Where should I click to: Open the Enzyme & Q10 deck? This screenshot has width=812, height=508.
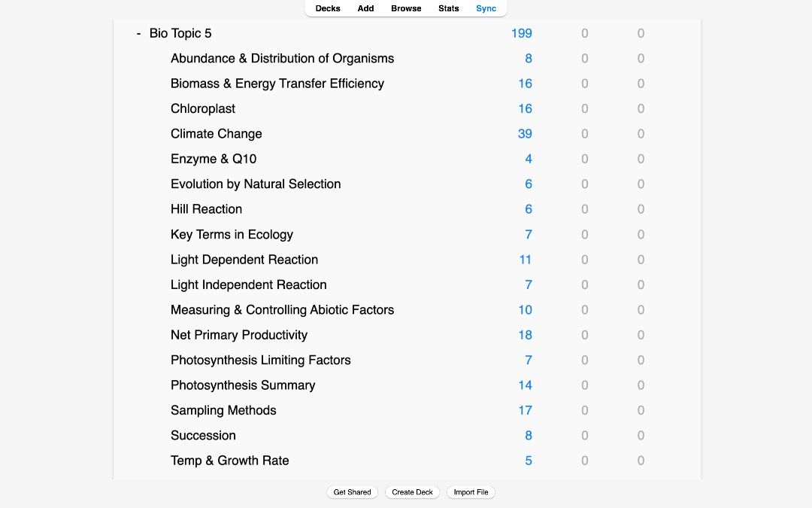[213, 159]
